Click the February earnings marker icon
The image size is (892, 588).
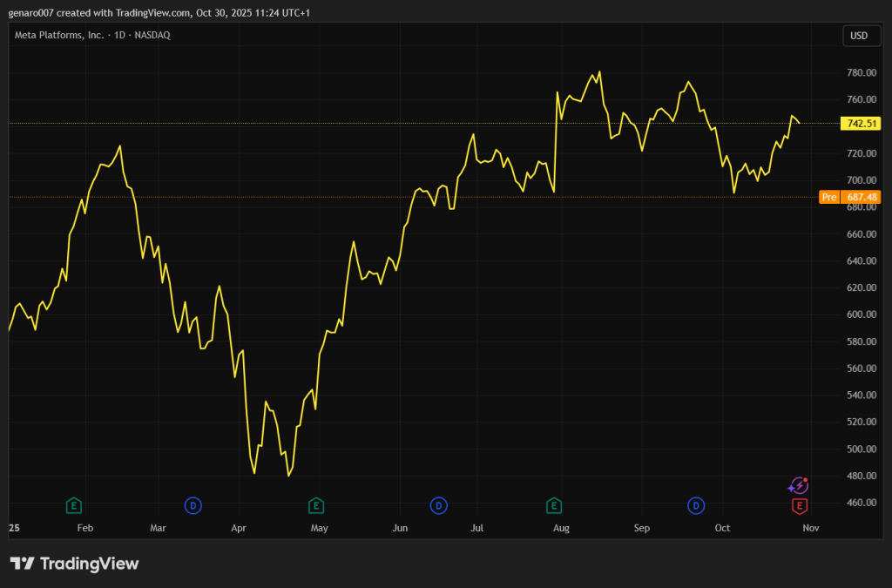coord(74,505)
